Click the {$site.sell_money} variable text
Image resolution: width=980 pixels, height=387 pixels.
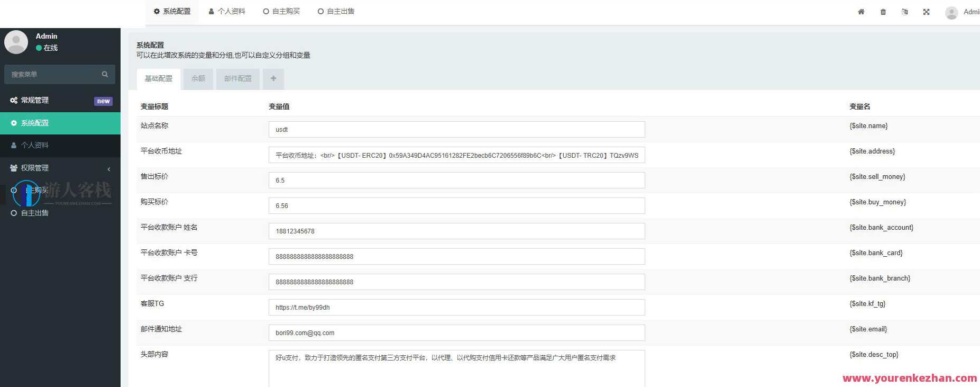click(x=877, y=177)
